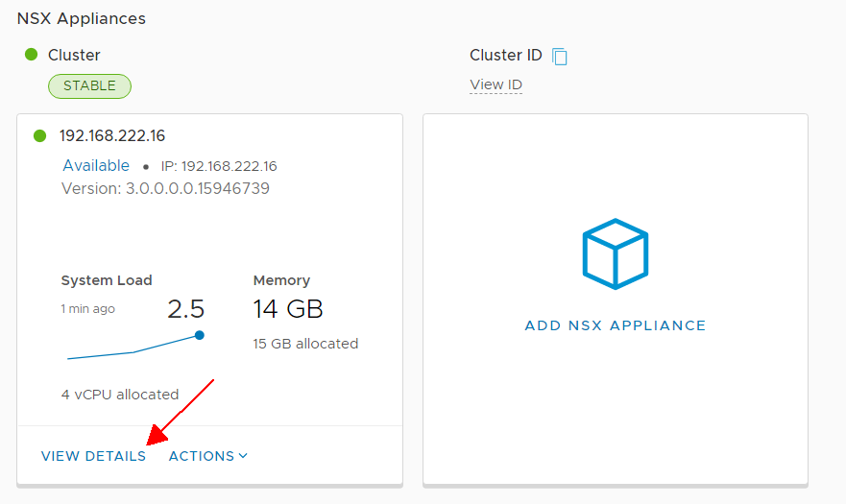Open the ACTIONS dropdown menu
Viewport: 846px width, 504px height.
coord(208,456)
